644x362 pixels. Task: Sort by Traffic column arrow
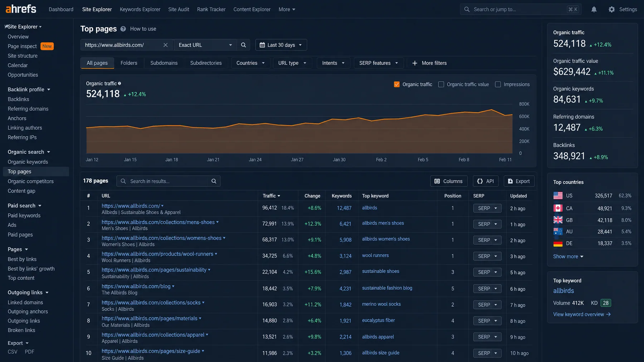[279, 196]
